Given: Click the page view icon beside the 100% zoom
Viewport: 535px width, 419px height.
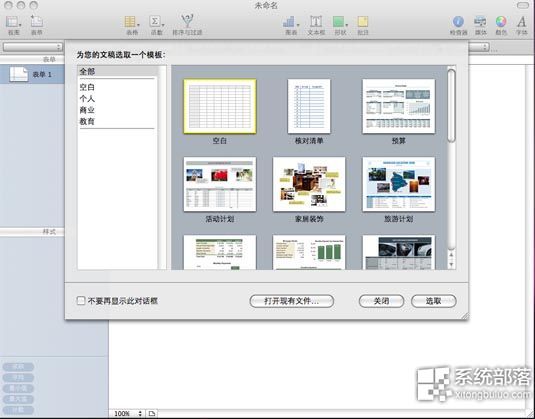Looking at the screenshot, I should coord(151,414).
